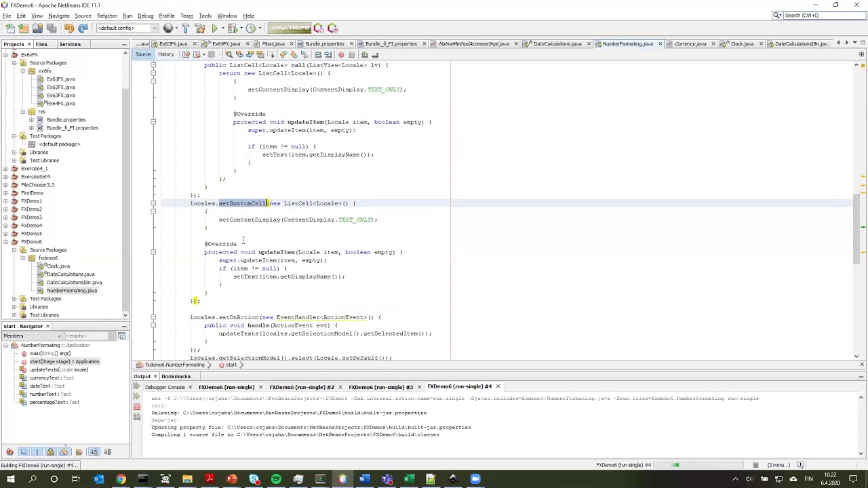Switch to the Clock.java editor tab
Viewport: 868px width, 488px height.
pos(743,44)
